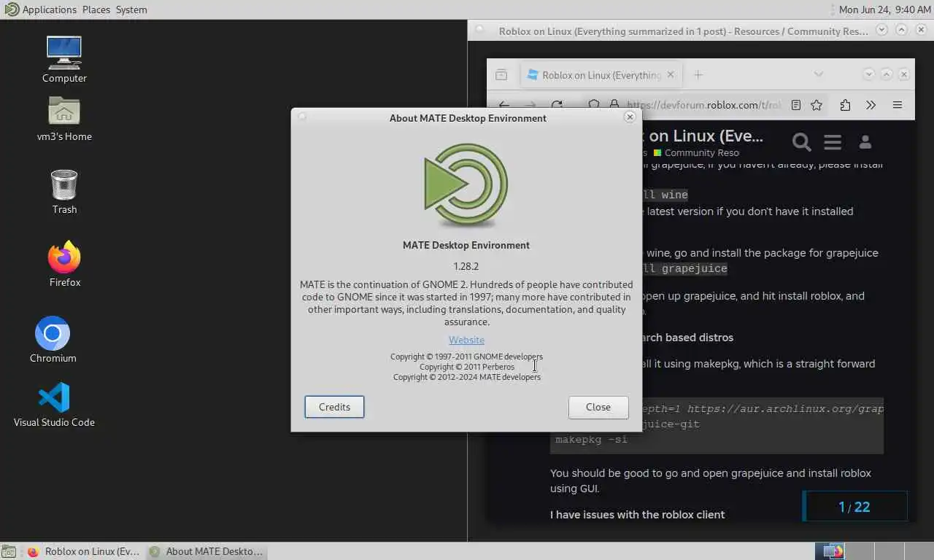Viewport: 934px width, 560px height.
Task: Click the forward arrow in Firefox toolbar
Action: click(530, 105)
